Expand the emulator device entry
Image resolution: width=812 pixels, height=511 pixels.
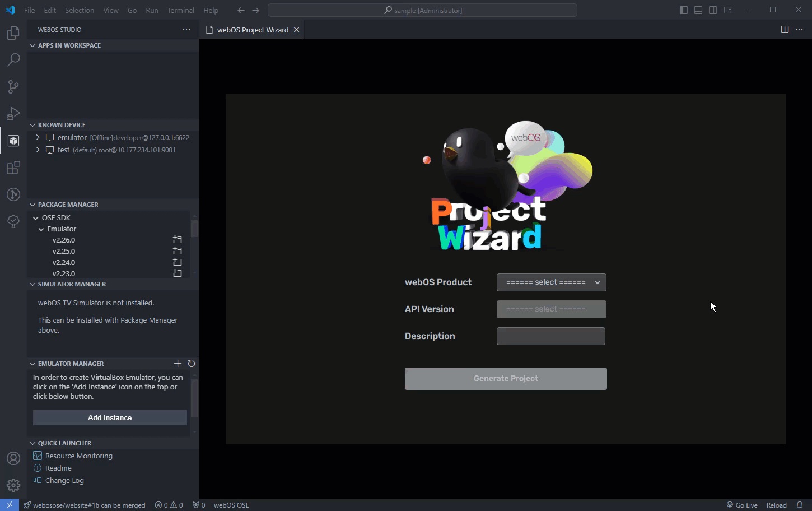click(x=38, y=137)
